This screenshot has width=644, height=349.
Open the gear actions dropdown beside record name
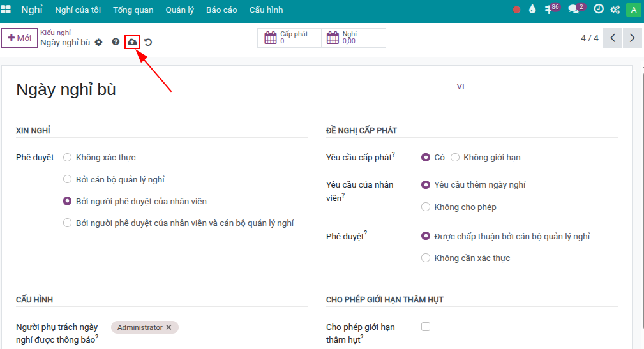point(98,43)
